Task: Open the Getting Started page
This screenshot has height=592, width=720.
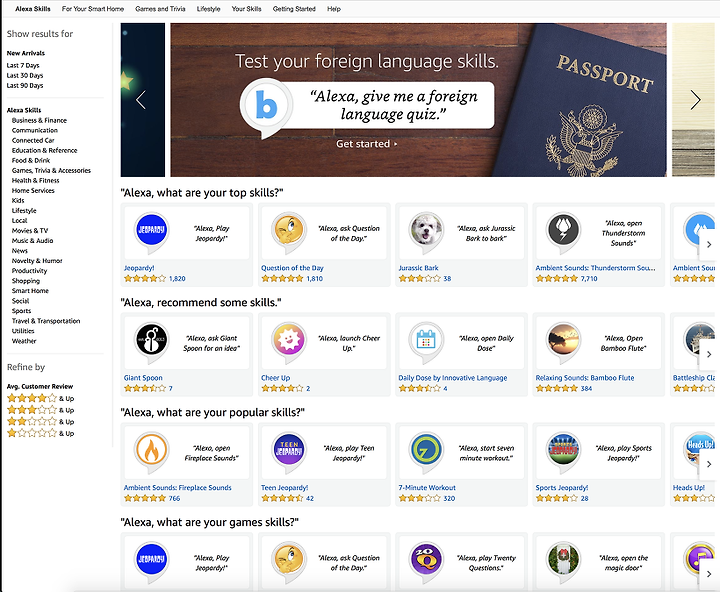Action: 294,9
